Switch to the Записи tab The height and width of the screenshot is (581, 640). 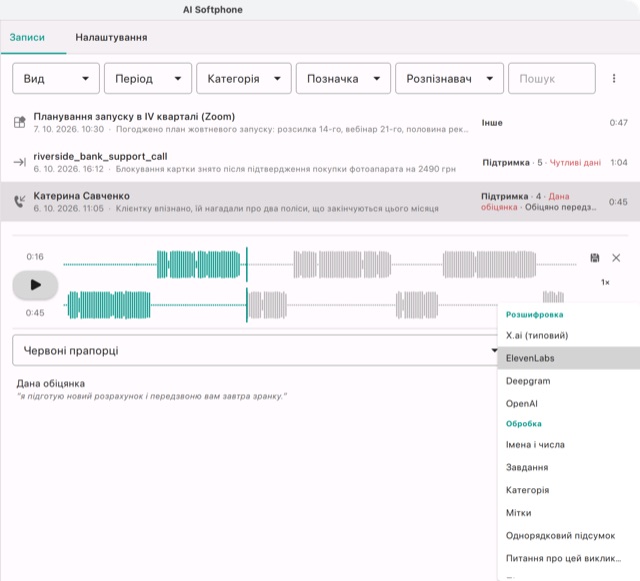[27, 37]
